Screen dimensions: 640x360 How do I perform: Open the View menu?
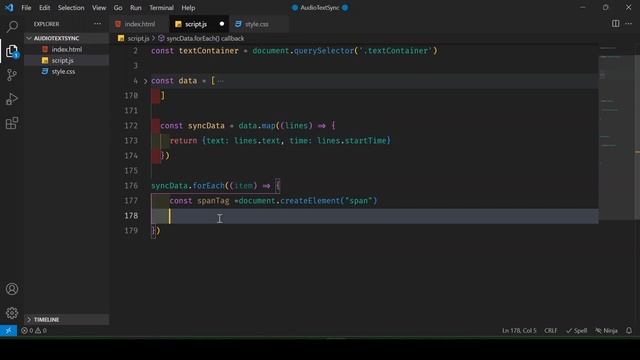(x=99, y=7)
